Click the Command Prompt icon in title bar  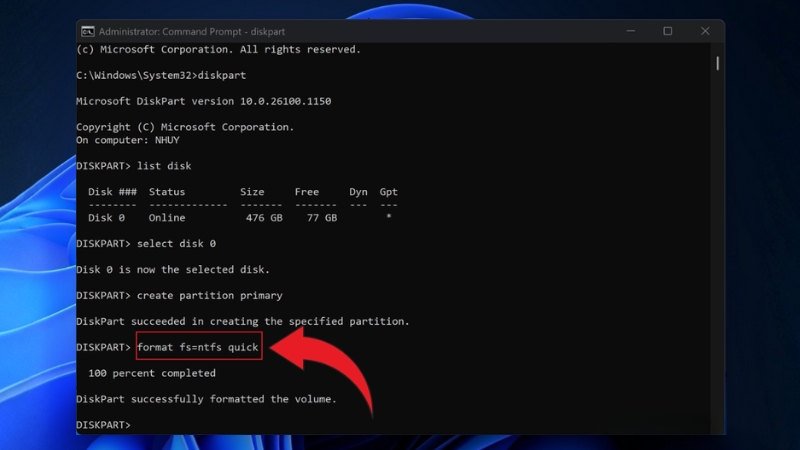pos(88,31)
